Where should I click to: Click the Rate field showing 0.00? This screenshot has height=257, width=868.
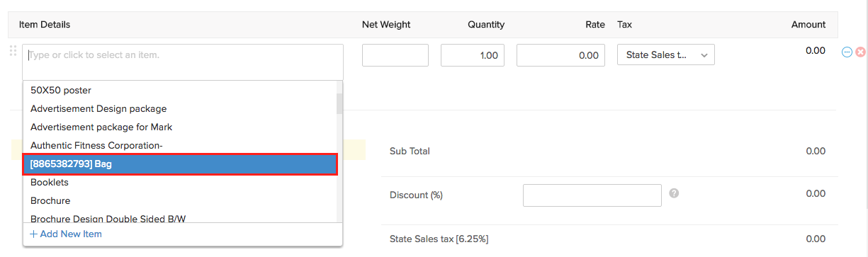click(560, 55)
